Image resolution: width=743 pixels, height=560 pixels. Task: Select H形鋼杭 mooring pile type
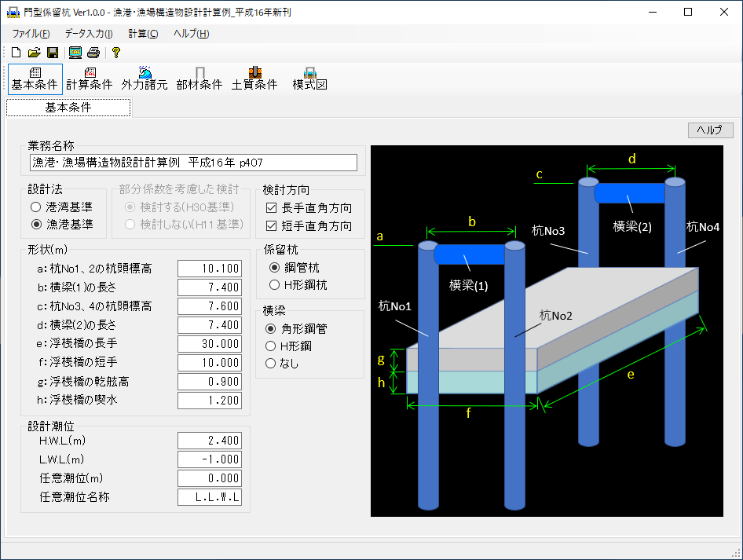298,285
